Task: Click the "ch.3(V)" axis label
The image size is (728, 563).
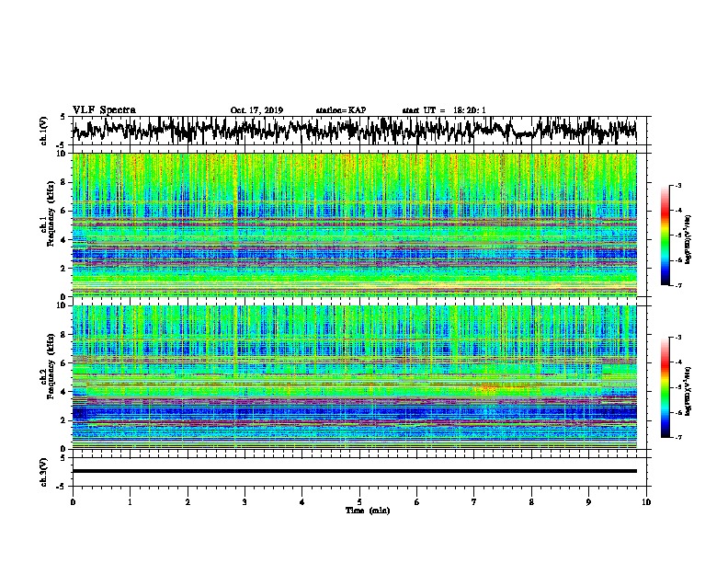Action: pyautogui.click(x=43, y=472)
